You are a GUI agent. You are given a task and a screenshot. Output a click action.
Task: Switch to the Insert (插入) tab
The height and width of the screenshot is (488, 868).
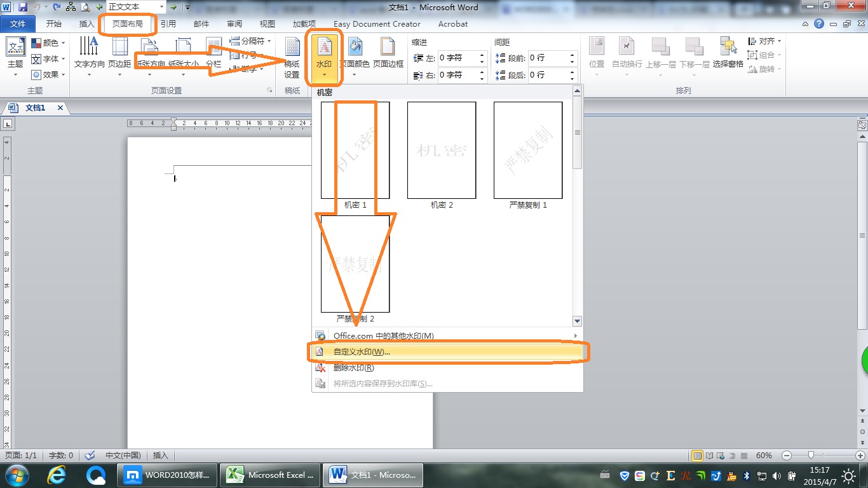click(x=87, y=24)
